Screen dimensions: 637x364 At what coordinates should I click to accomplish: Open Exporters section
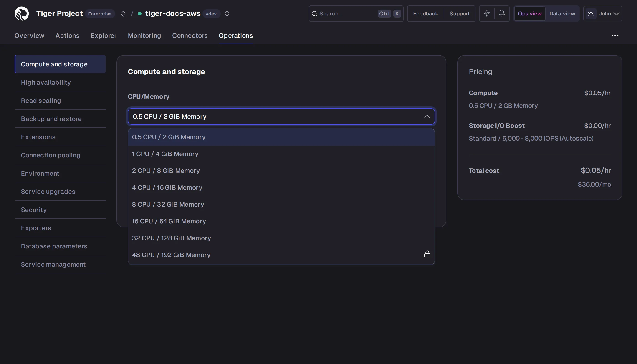coord(60,228)
